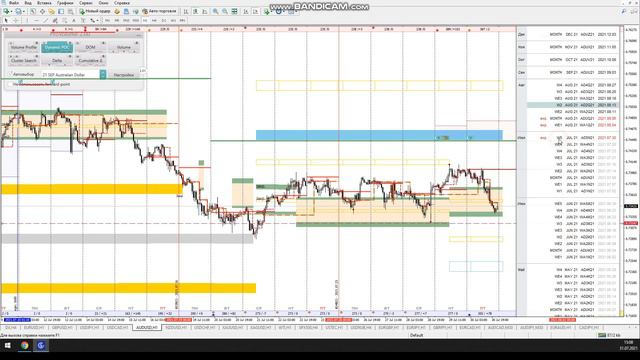Tick the checkbox below Автовыбор

pos(11,84)
